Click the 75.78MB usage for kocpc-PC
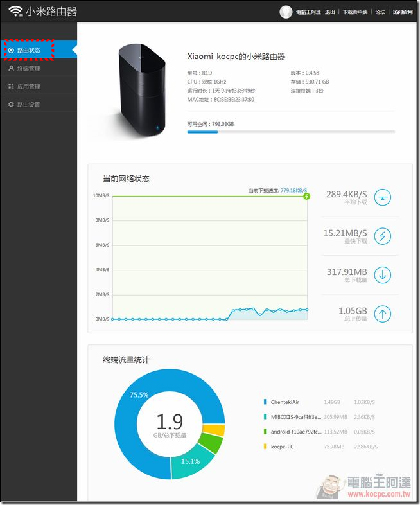Image resolution: width=420 pixels, height=505 pixels. point(334,447)
